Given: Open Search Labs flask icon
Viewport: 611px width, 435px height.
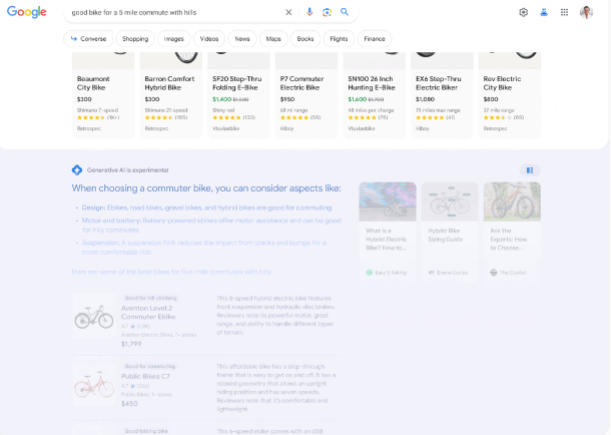Looking at the screenshot, I should pyautogui.click(x=544, y=12).
